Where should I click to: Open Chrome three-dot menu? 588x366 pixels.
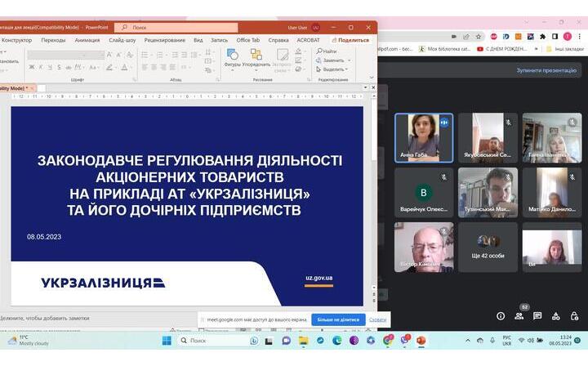click(580, 37)
